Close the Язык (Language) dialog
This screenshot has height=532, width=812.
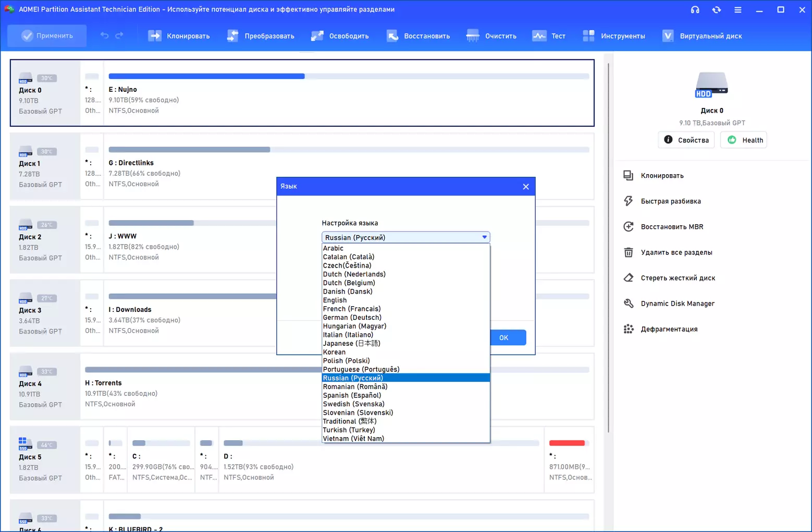(526, 187)
